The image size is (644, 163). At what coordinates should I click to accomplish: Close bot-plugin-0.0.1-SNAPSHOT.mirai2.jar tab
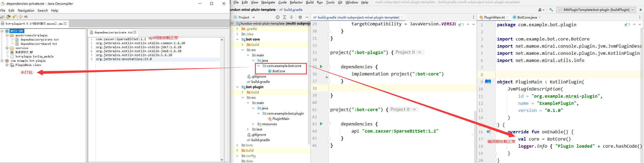click(x=65, y=24)
